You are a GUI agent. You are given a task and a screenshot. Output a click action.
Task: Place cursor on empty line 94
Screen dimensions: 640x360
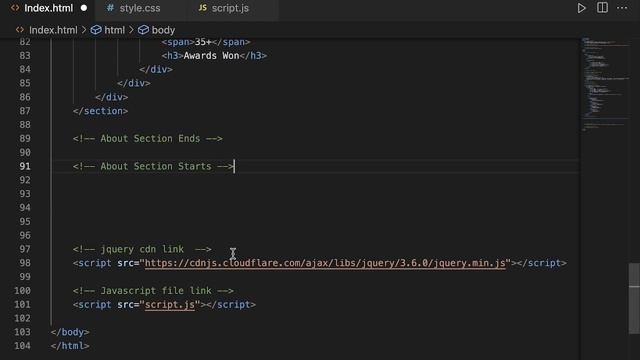click(x=314, y=208)
